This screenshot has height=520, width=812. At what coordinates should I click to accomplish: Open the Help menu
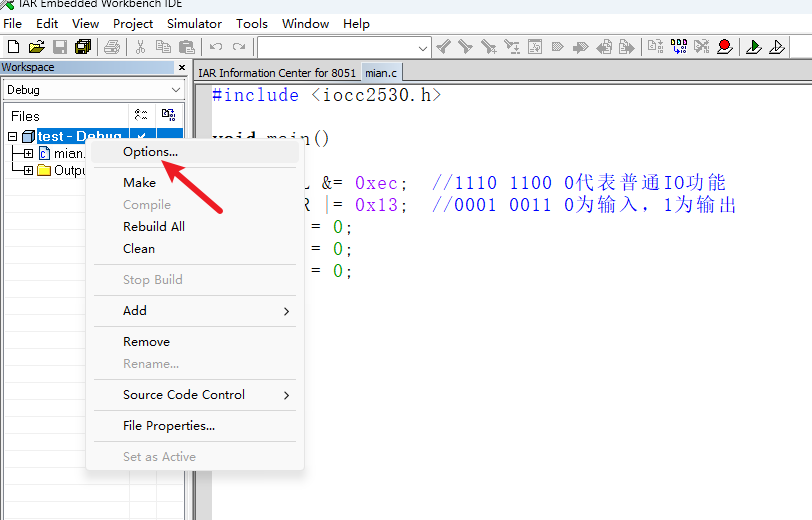(356, 24)
